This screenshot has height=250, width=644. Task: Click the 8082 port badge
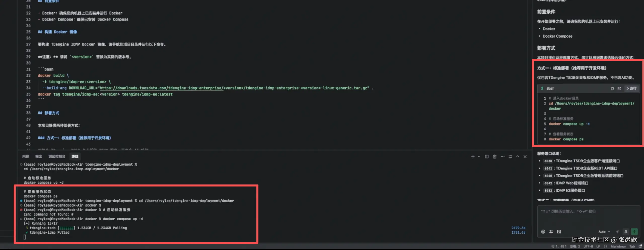[x=548, y=191]
